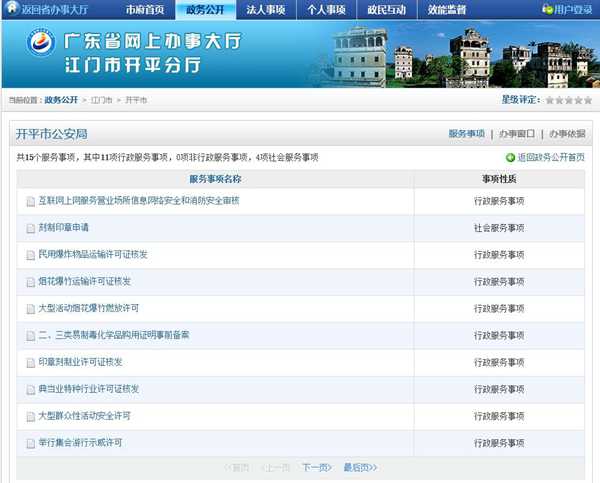Image resolution: width=600 pixels, height=483 pixels.
Task: Click the document icon beside 烟花爆竹运输许可证核发
Action: [x=30, y=282]
